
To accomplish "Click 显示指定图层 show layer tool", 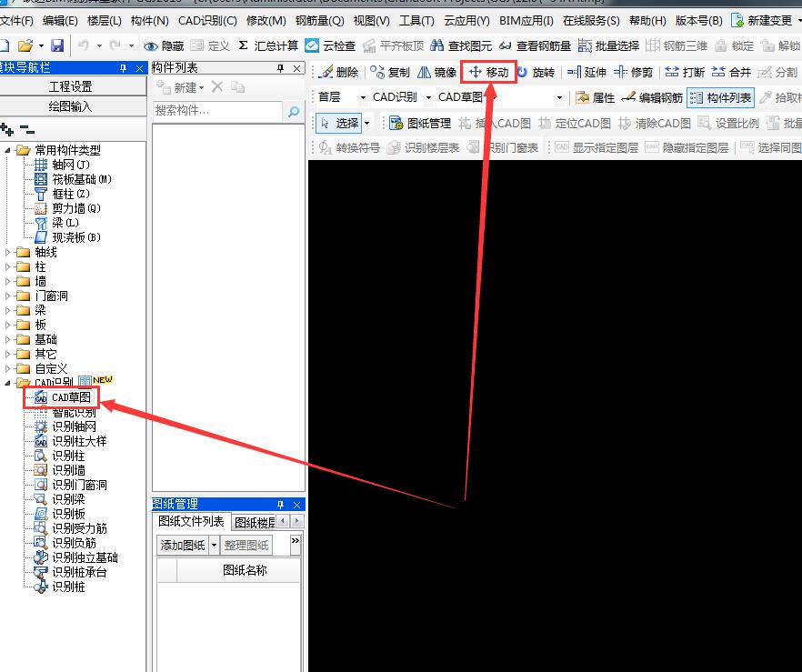I will (596, 148).
